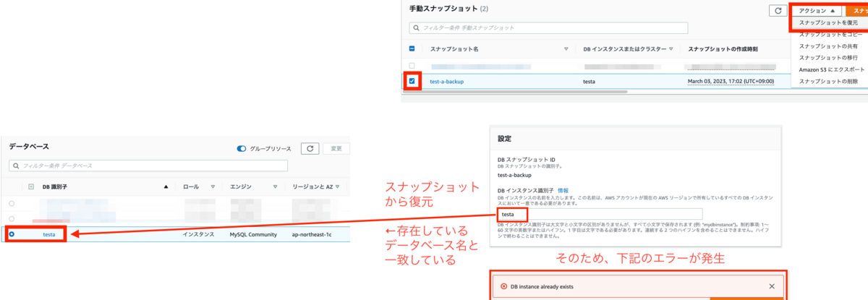Choose スナップショットの移行 from action menu
This screenshot has width=868, height=300.
pyautogui.click(x=830, y=58)
